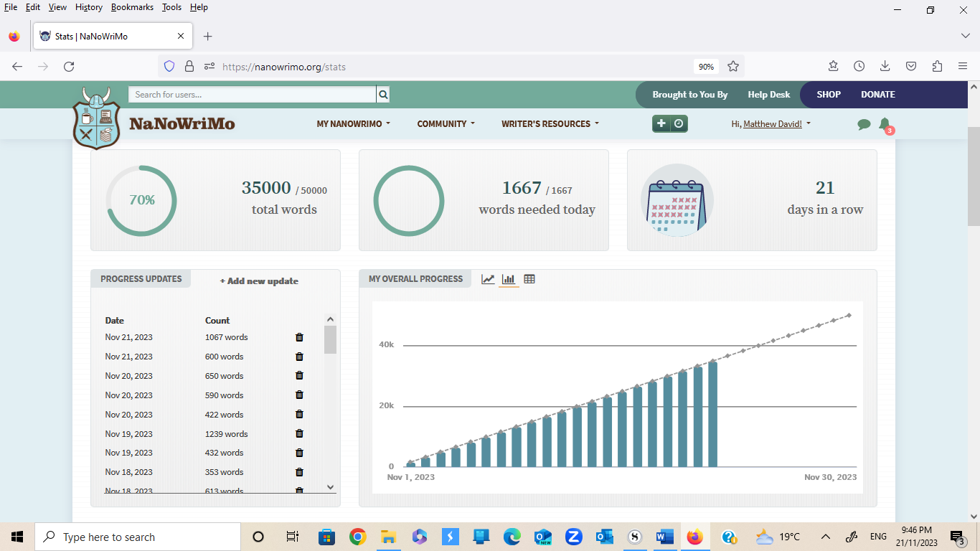Open Firefox application hamburger menu
980x551 pixels.
[x=963, y=66]
